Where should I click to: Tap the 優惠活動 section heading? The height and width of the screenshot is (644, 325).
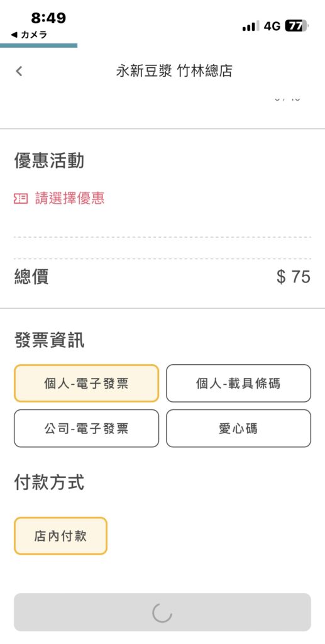(49, 160)
